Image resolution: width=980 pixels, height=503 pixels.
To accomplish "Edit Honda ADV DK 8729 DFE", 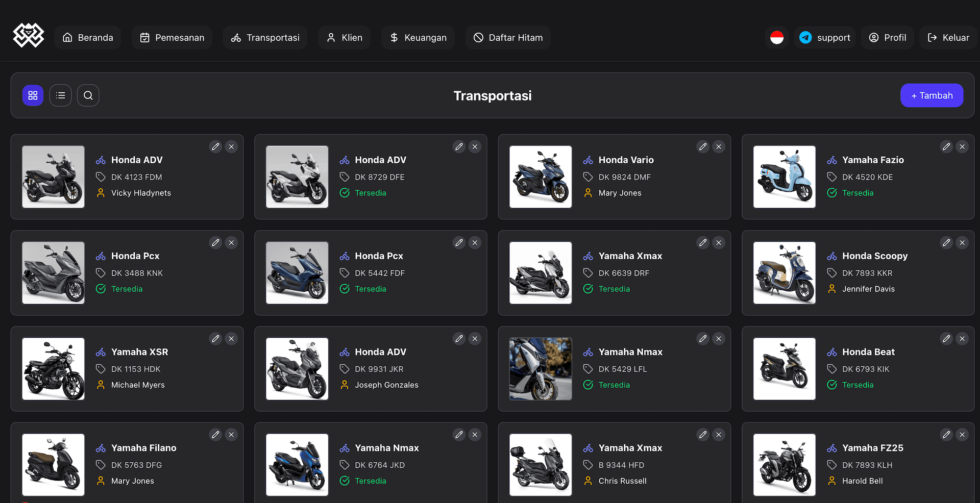I will tap(459, 147).
